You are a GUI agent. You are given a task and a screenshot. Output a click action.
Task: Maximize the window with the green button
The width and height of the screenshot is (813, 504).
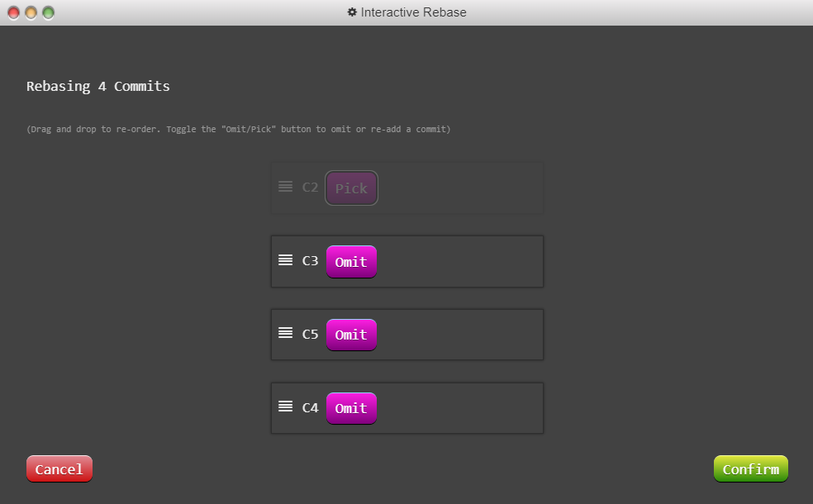tap(48, 12)
